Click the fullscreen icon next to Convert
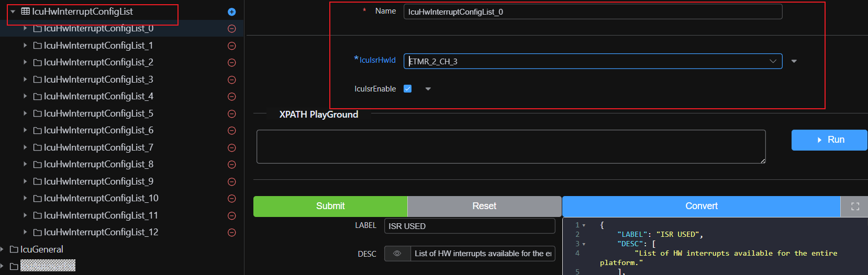Screen dimensions: 868x275 click(855, 207)
